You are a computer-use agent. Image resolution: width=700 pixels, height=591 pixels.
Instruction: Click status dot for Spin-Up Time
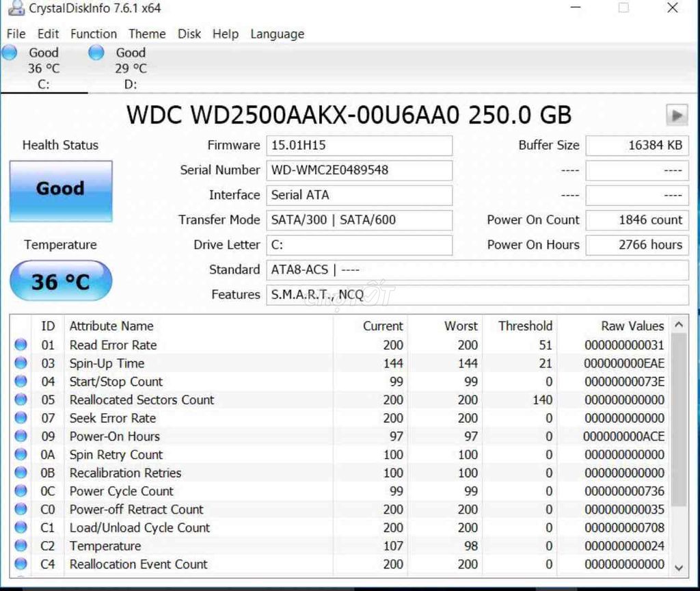(x=21, y=363)
